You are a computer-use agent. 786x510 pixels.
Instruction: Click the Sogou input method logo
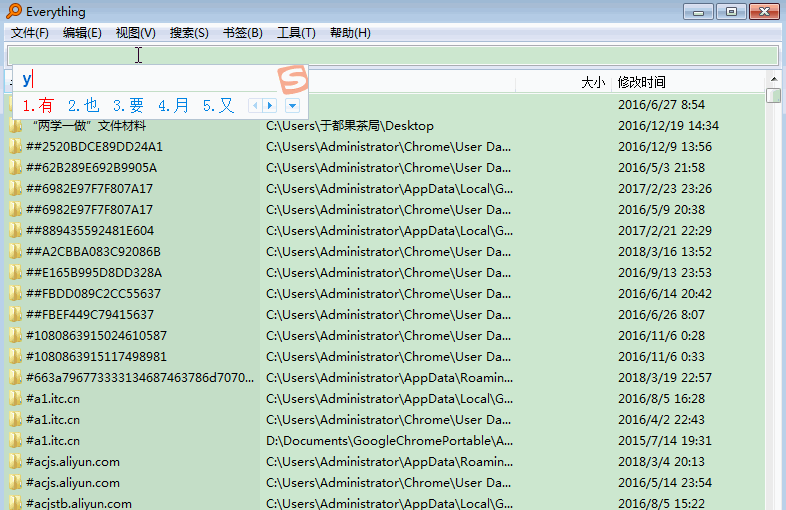click(291, 78)
